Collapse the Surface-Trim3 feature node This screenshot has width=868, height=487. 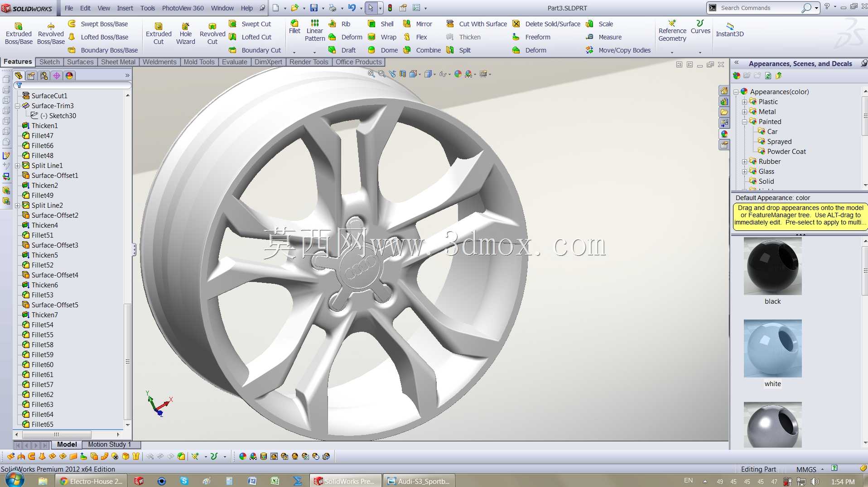[18, 106]
